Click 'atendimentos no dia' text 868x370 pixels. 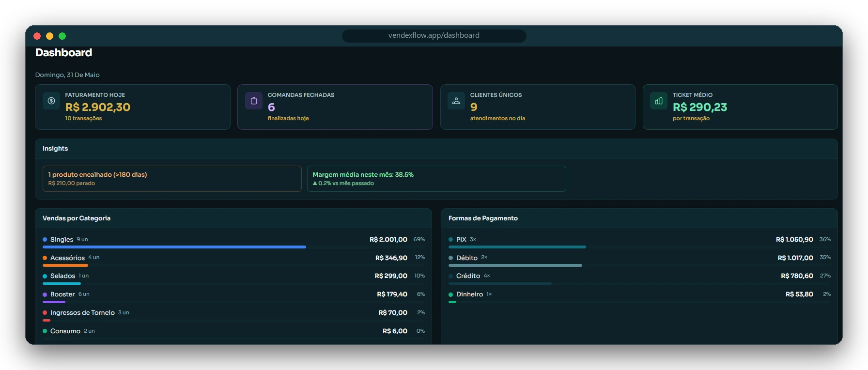tap(497, 118)
